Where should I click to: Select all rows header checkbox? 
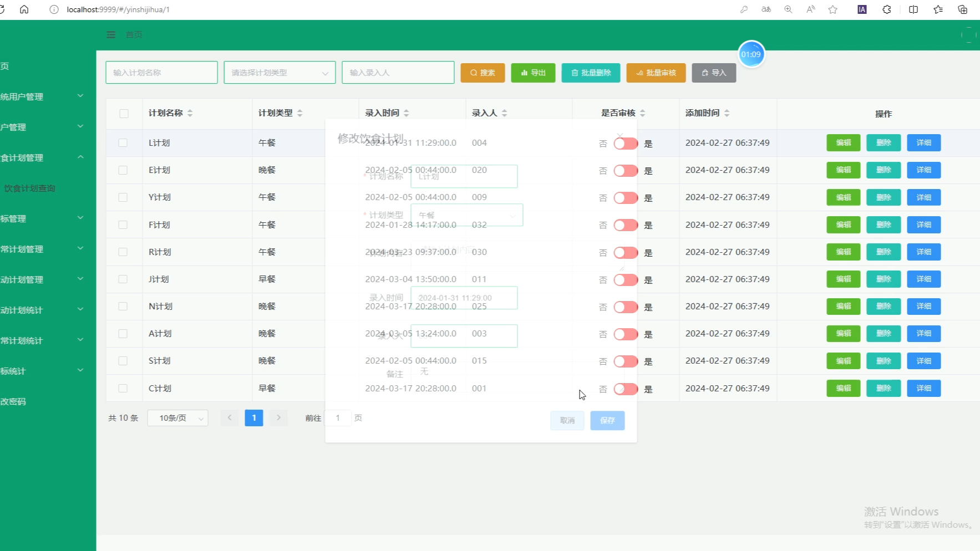pyautogui.click(x=124, y=114)
